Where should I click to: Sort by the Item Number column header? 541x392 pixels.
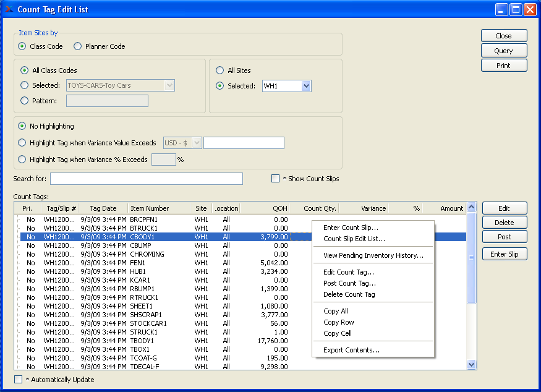click(x=149, y=208)
